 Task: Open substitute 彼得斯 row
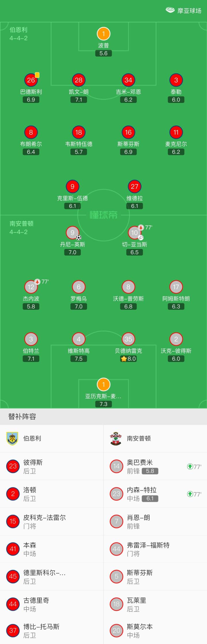(x=52, y=466)
